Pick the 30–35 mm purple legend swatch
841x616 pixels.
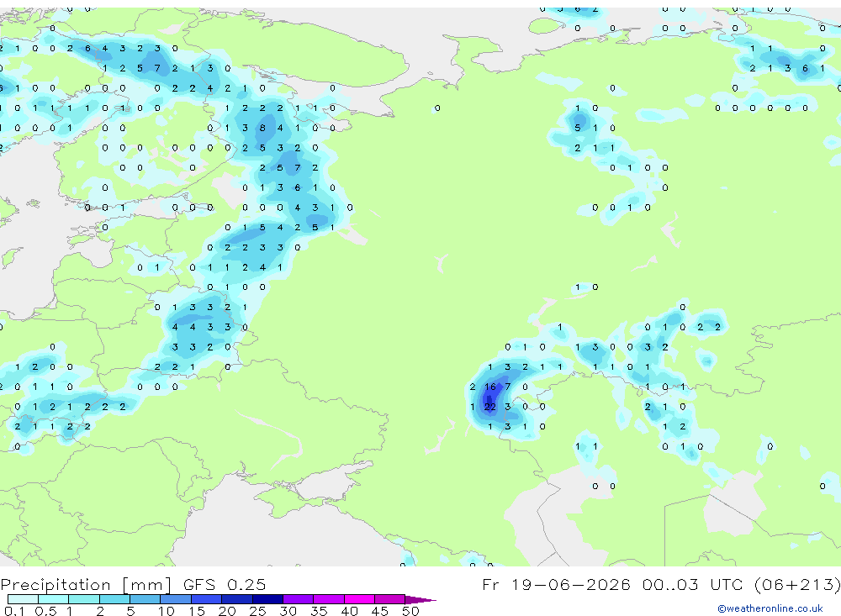click(298, 599)
